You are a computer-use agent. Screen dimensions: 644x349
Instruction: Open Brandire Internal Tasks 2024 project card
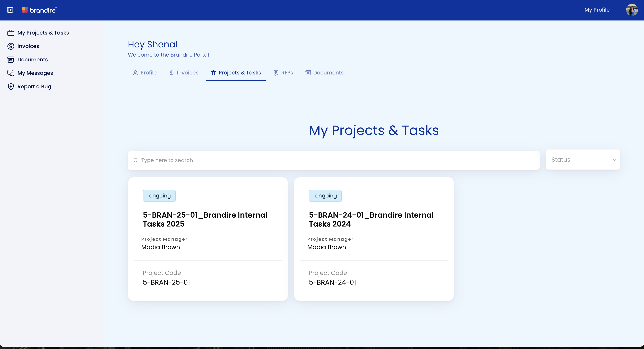(x=373, y=239)
